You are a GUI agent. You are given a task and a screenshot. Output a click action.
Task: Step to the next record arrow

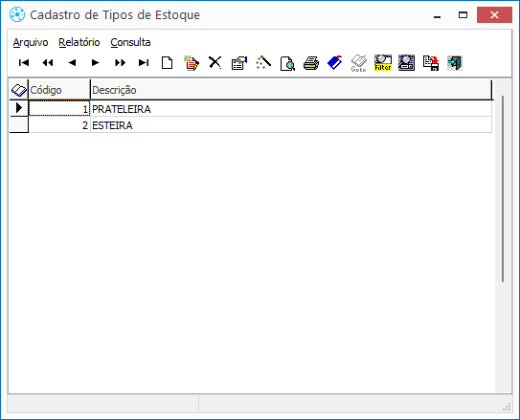click(96, 62)
